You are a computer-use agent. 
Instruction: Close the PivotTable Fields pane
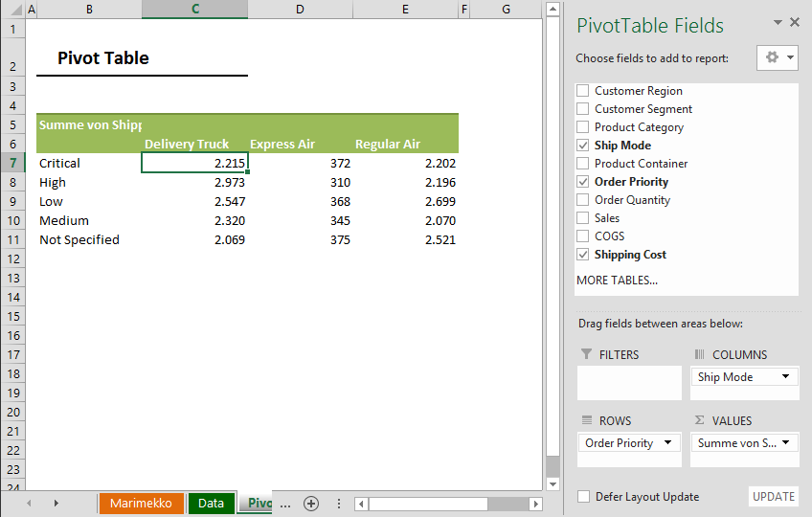click(795, 22)
